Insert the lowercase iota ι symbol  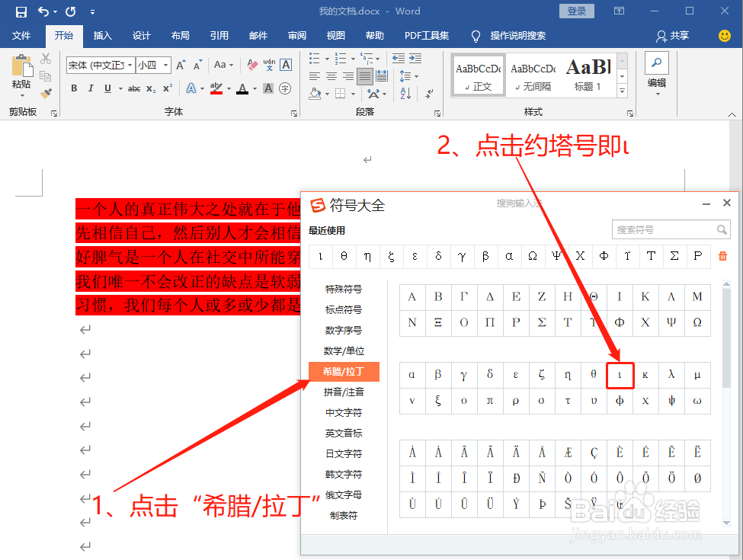click(x=620, y=375)
